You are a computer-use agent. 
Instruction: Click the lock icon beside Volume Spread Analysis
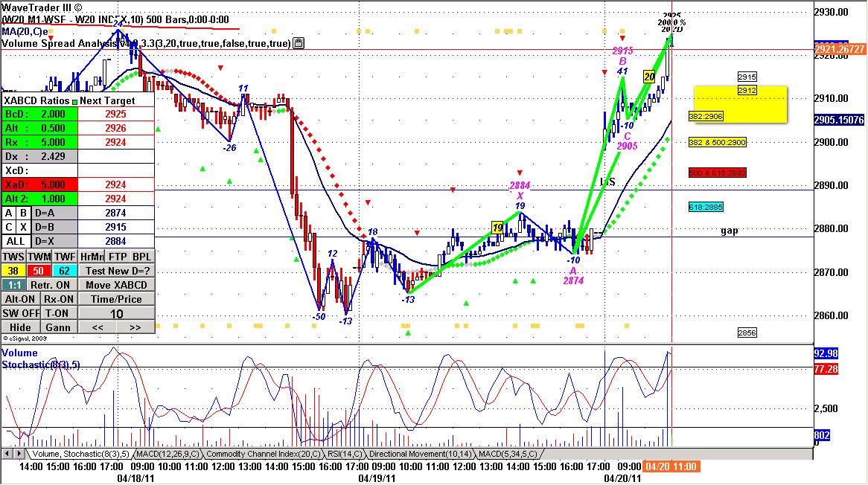click(298, 43)
